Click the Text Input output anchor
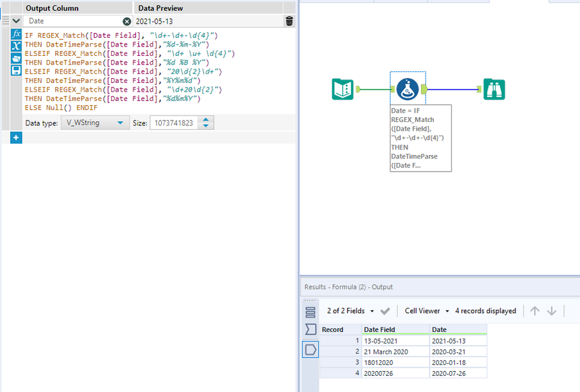 pos(358,89)
